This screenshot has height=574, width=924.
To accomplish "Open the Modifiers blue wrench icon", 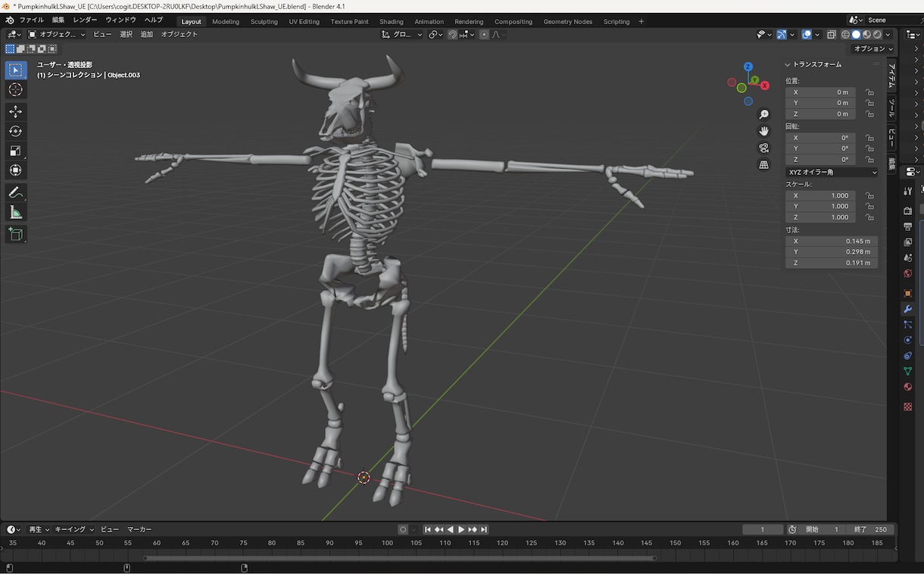I will click(907, 310).
